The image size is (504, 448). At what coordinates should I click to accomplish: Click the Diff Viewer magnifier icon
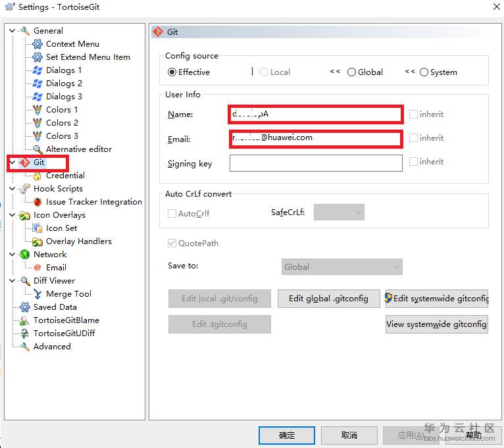25,281
